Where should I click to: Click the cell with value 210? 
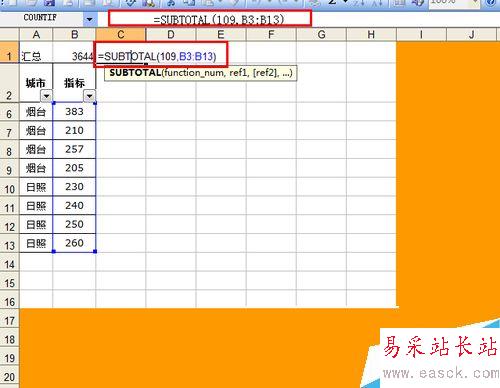(74, 131)
